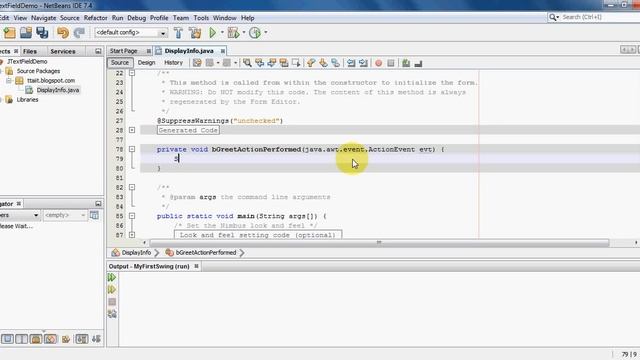The width and height of the screenshot is (640, 360).
Task: Open the Window menu
Action: pyautogui.click(x=224, y=18)
